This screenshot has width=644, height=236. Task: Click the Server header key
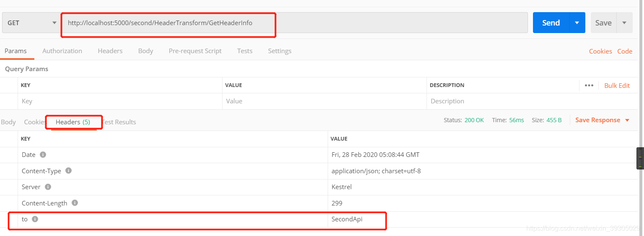coord(31,187)
